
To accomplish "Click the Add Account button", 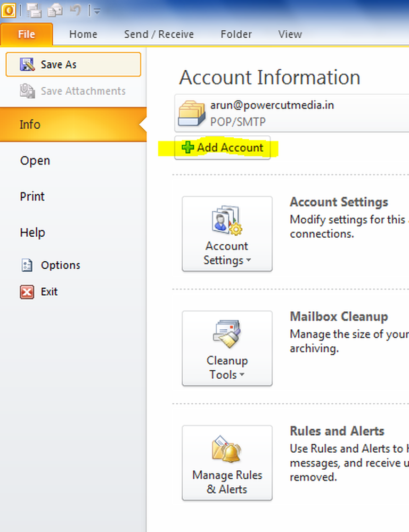I will pyautogui.click(x=223, y=147).
